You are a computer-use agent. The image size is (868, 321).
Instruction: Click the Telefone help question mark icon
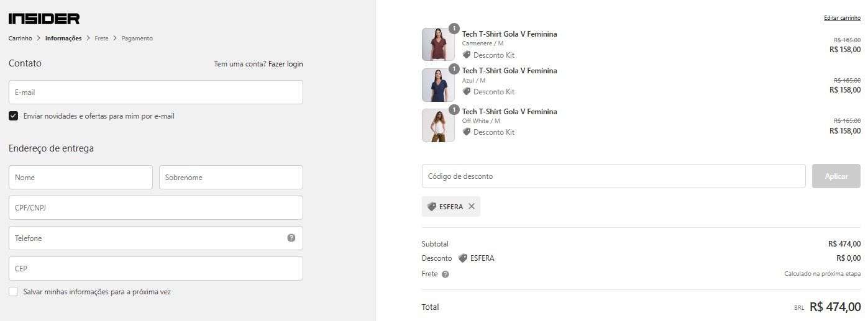[x=291, y=238]
